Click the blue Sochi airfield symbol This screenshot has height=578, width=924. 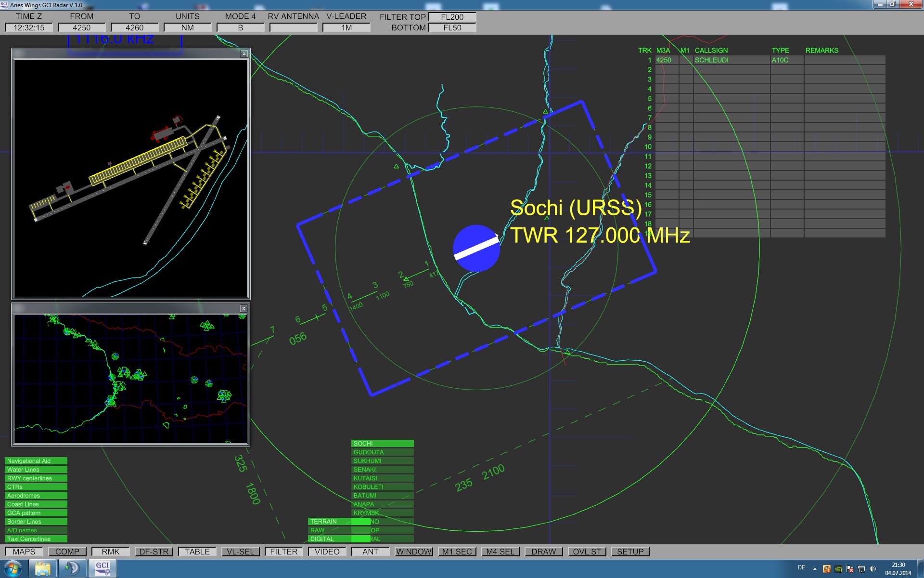(476, 248)
